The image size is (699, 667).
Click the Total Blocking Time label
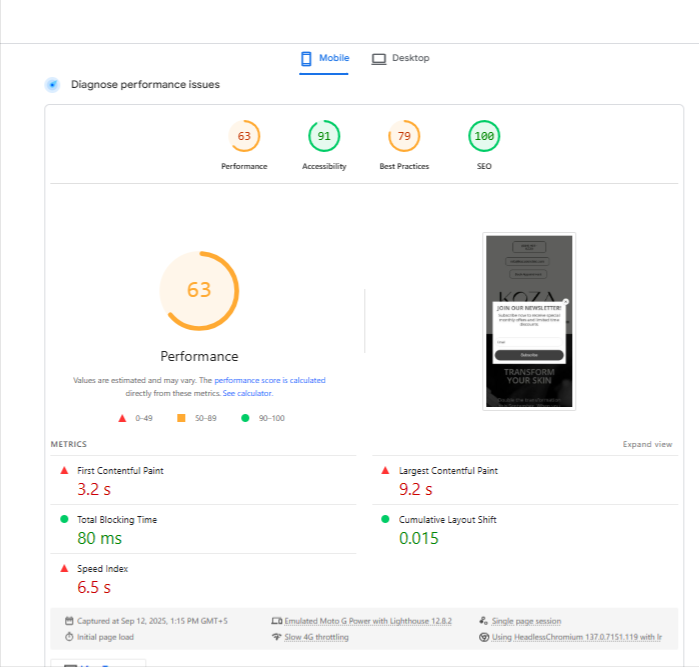pos(117,520)
